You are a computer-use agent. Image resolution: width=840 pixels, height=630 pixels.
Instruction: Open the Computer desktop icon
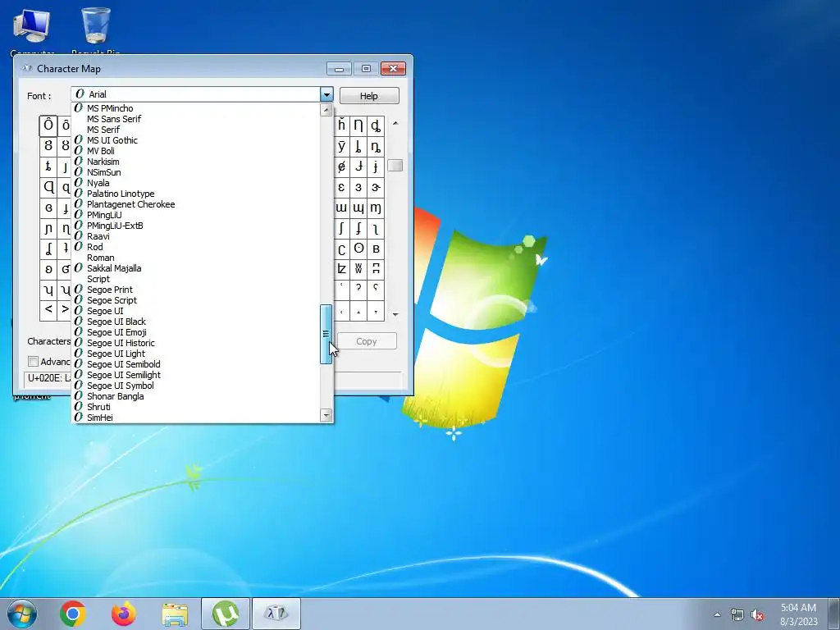pyautogui.click(x=32, y=30)
